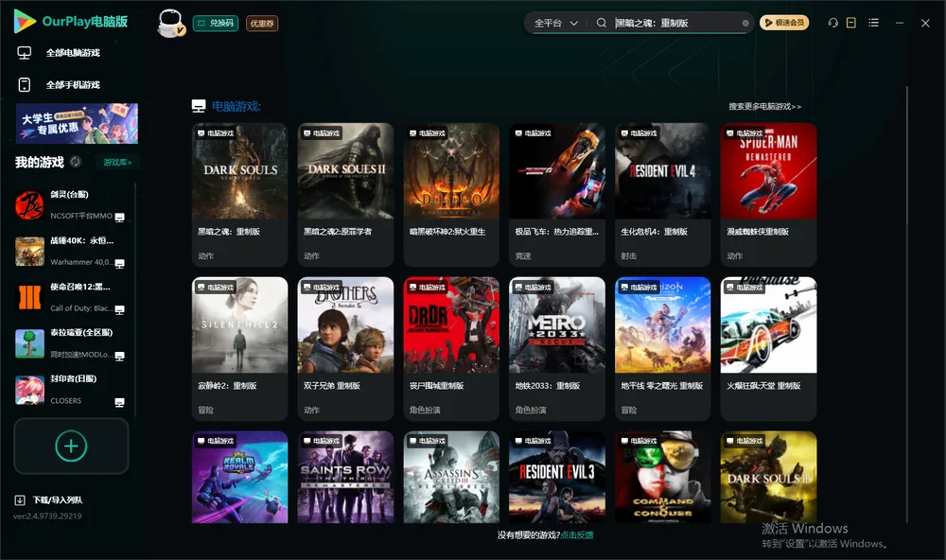Click the OurPlay logo icon

pos(25,21)
